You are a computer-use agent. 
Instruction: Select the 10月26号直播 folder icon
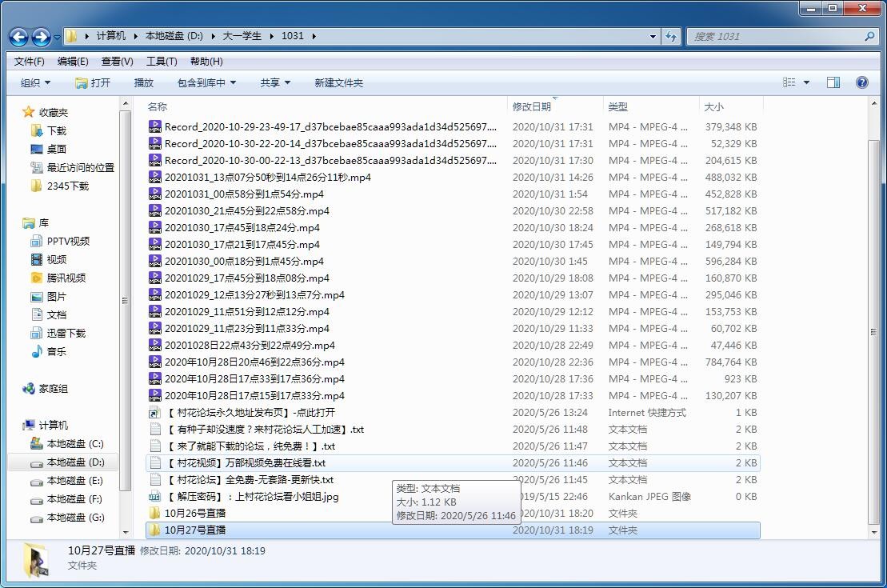pos(155,513)
